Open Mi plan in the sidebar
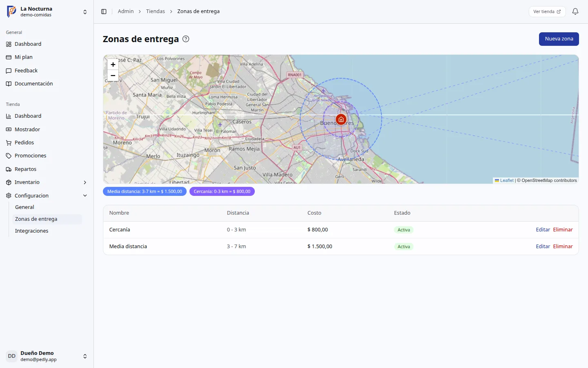 point(47,57)
